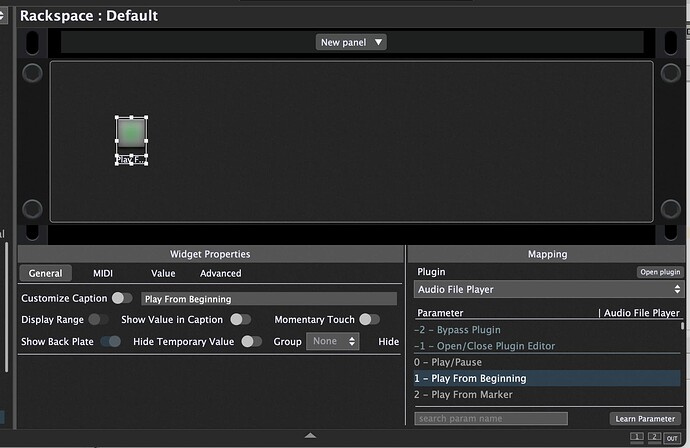The height and width of the screenshot is (448, 690).
Task: Switch to the MIDI tab
Action: 103,273
